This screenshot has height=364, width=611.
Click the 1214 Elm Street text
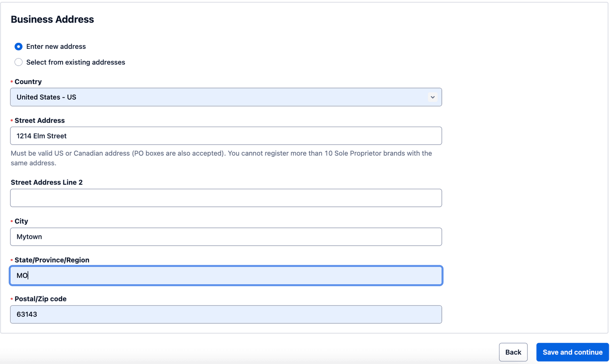point(41,135)
